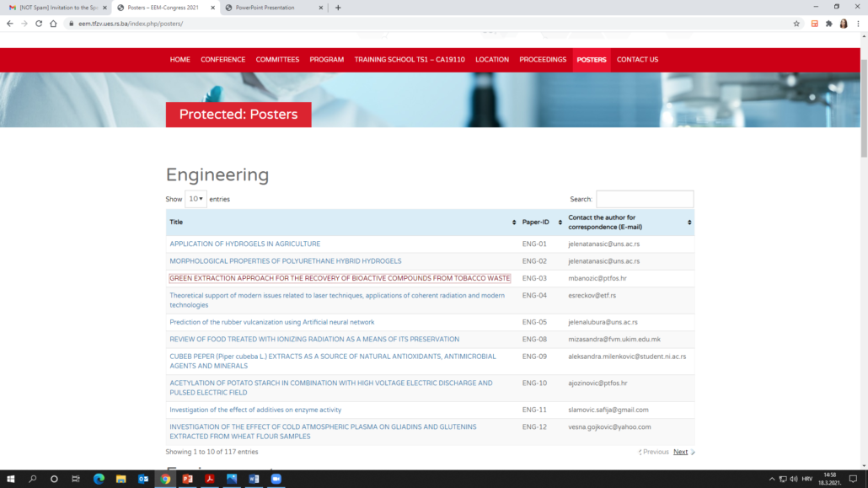
Task: Open the PROCEEDINGS menu item
Action: coord(543,60)
